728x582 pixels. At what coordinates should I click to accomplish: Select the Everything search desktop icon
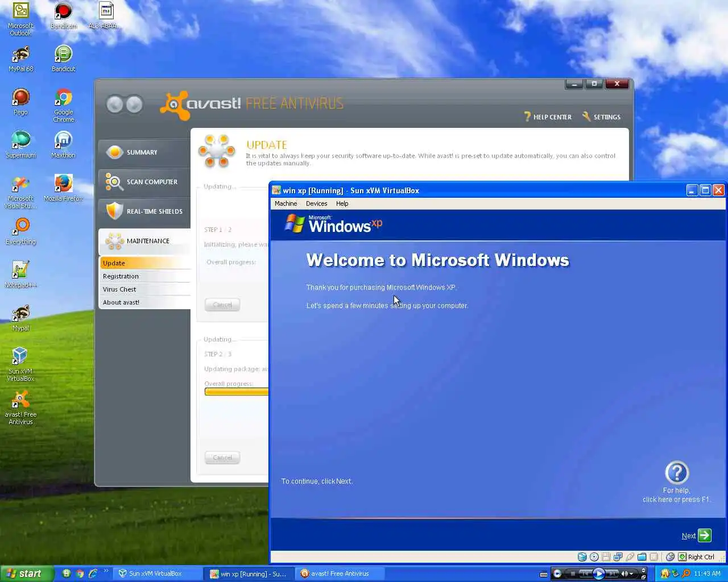(x=21, y=231)
